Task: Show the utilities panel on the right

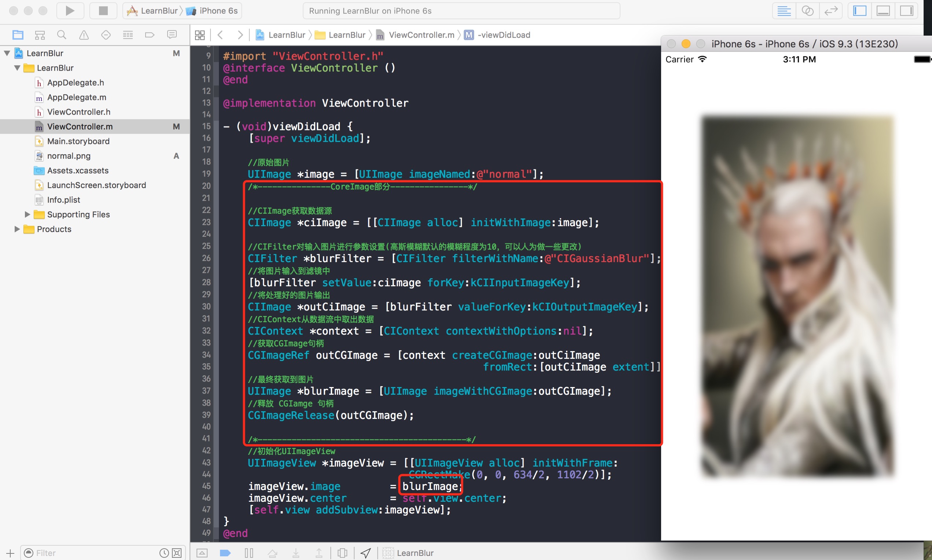Action: coord(906,11)
